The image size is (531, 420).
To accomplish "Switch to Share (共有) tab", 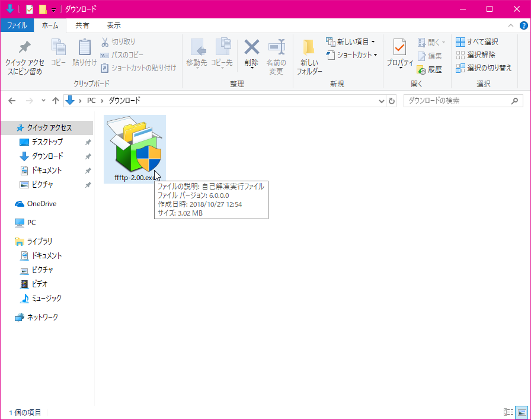I will pos(82,25).
